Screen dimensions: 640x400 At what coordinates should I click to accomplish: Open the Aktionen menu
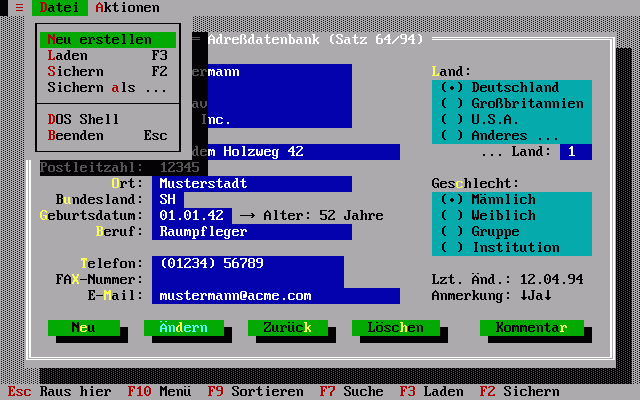click(x=127, y=7)
